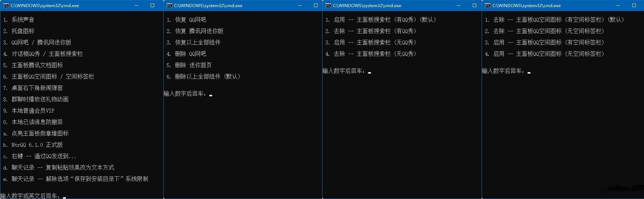
Task: Click title bar text of the rightmost cmd window
Action: (526, 6)
